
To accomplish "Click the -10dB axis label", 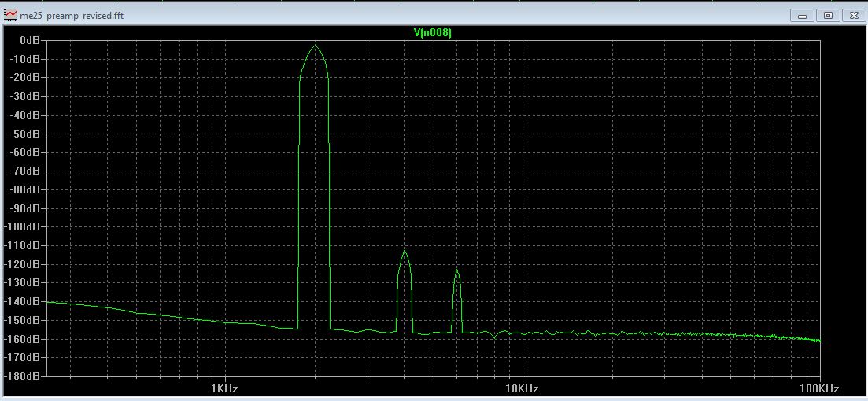I will (x=25, y=59).
